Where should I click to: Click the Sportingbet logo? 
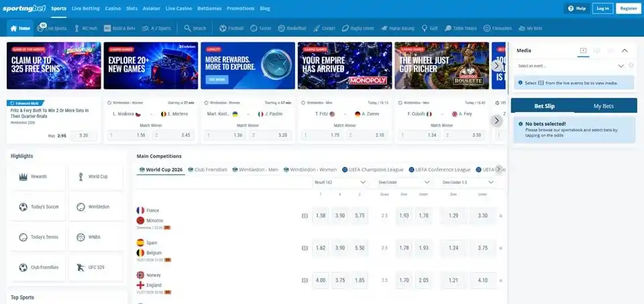[x=24, y=8]
